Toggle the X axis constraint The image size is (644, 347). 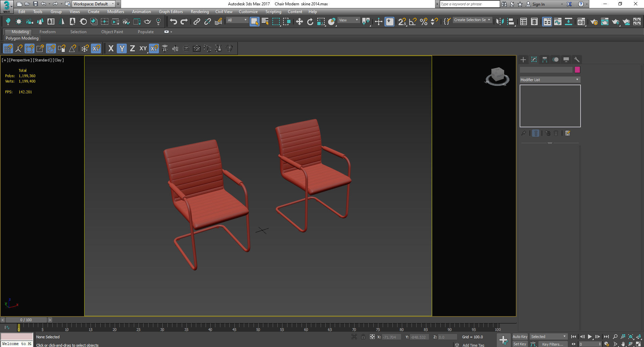(x=111, y=49)
